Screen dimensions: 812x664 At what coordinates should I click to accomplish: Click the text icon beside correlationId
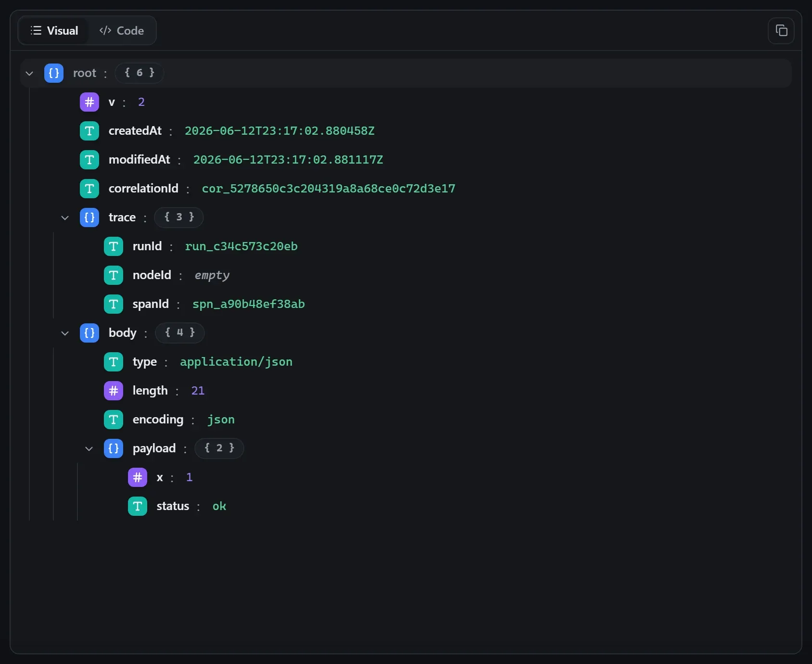pos(89,189)
